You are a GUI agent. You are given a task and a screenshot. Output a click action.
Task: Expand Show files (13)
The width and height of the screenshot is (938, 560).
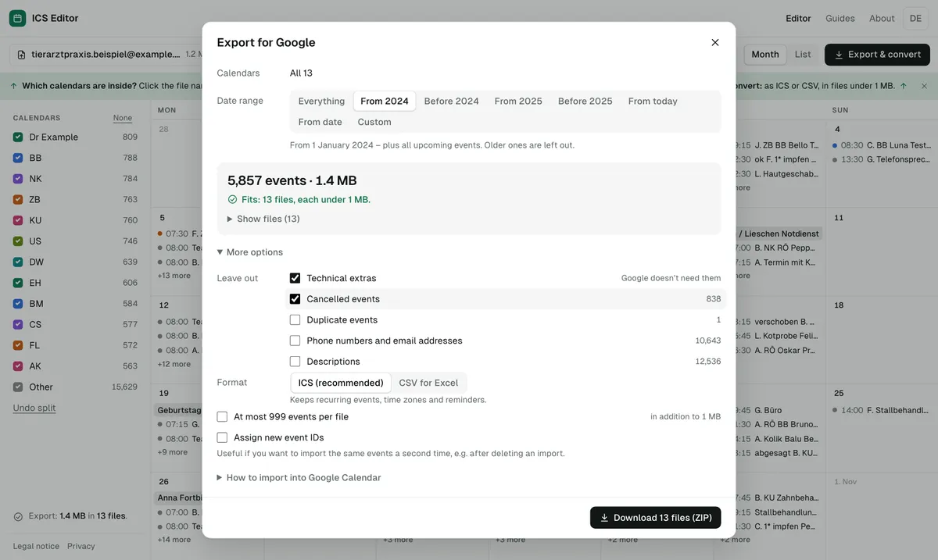click(263, 219)
